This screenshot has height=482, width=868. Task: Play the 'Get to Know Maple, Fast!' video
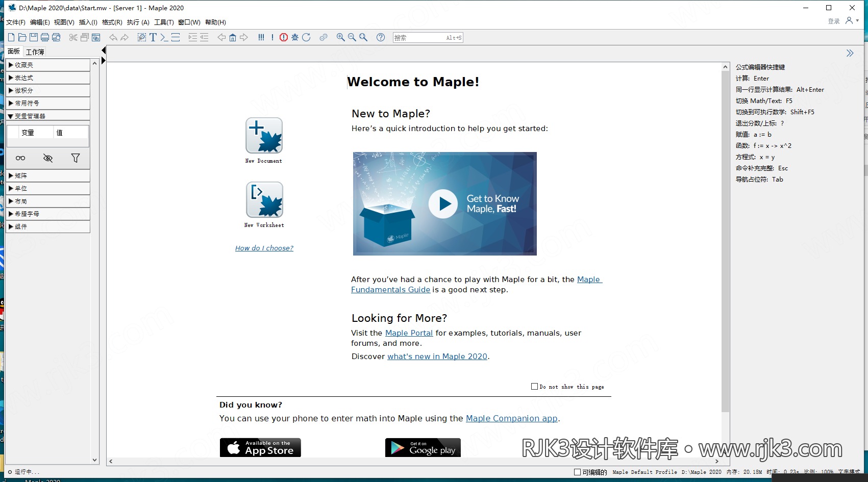(443, 204)
